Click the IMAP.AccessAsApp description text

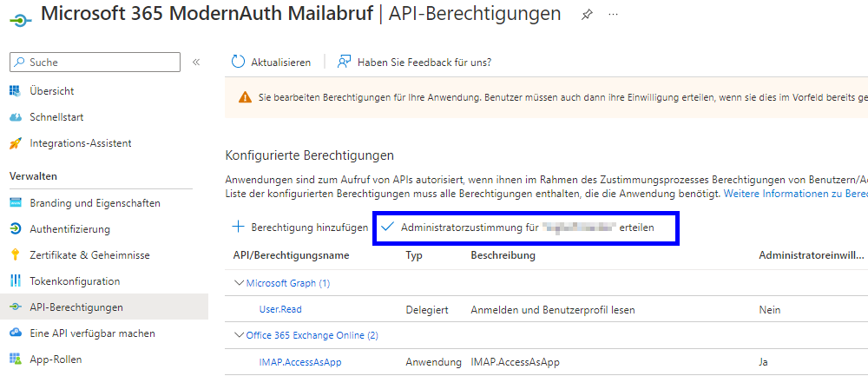[515, 362]
